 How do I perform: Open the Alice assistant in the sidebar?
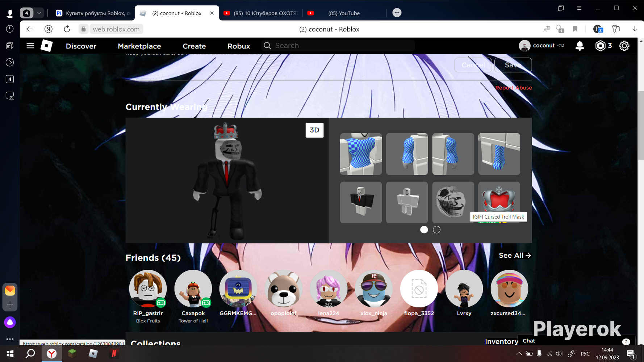click(10, 322)
